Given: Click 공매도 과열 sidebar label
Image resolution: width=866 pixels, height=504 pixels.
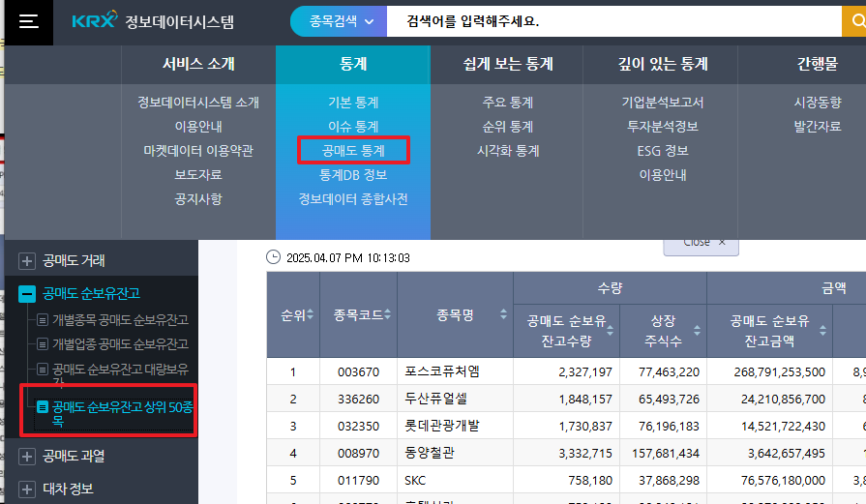Looking at the screenshot, I should 74,456.
